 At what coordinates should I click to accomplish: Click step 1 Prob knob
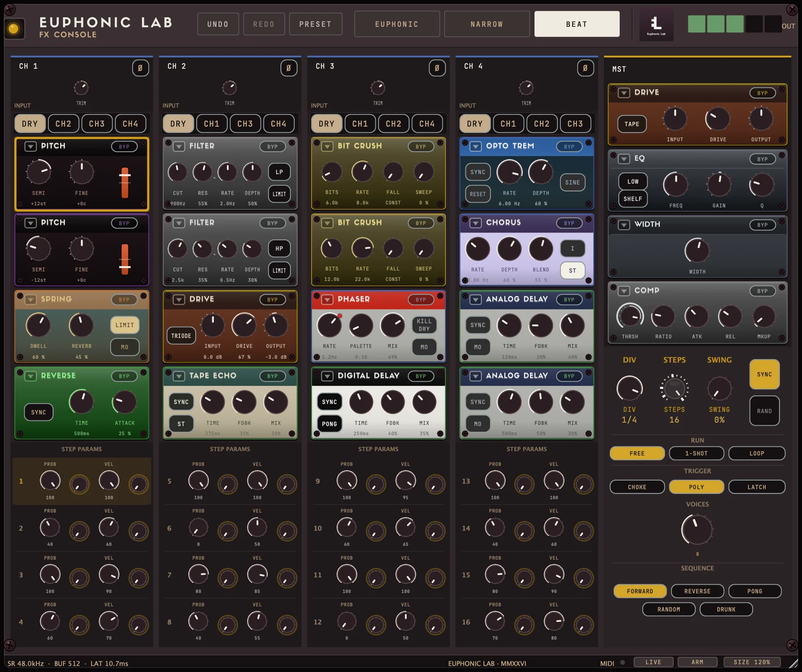(x=50, y=481)
